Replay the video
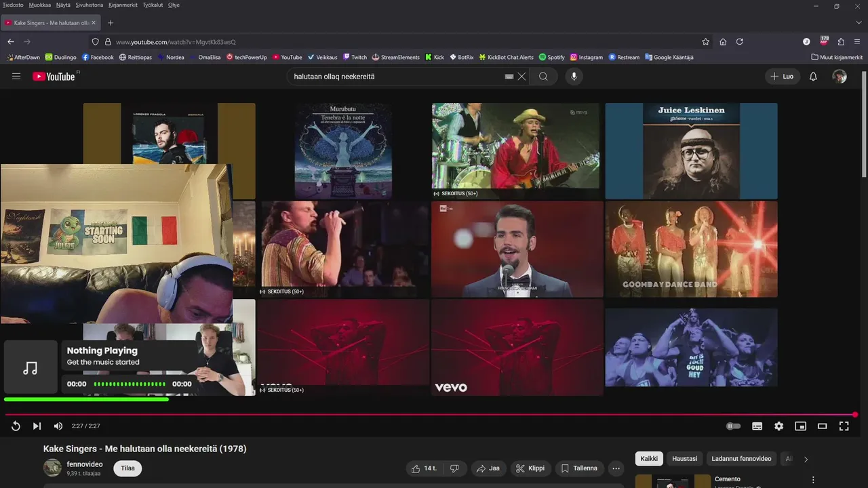The height and width of the screenshot is (488, 868). 16,426
